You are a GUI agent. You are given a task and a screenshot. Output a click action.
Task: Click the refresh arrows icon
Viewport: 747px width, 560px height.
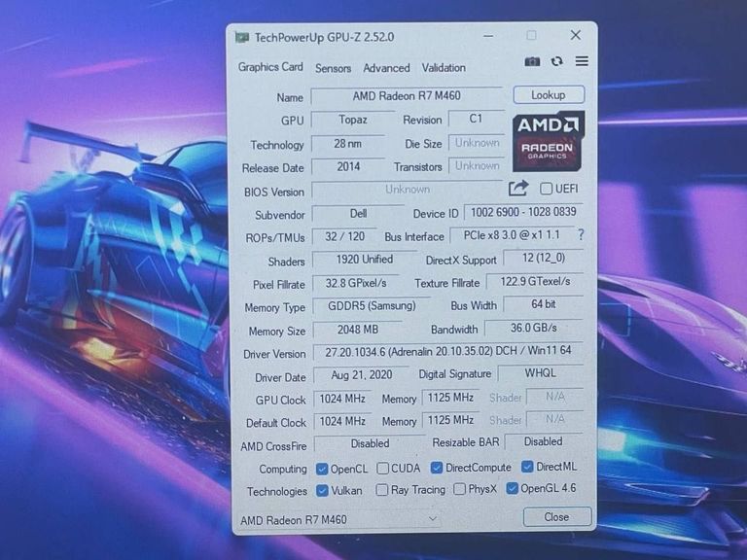click(x=556, y=61)
